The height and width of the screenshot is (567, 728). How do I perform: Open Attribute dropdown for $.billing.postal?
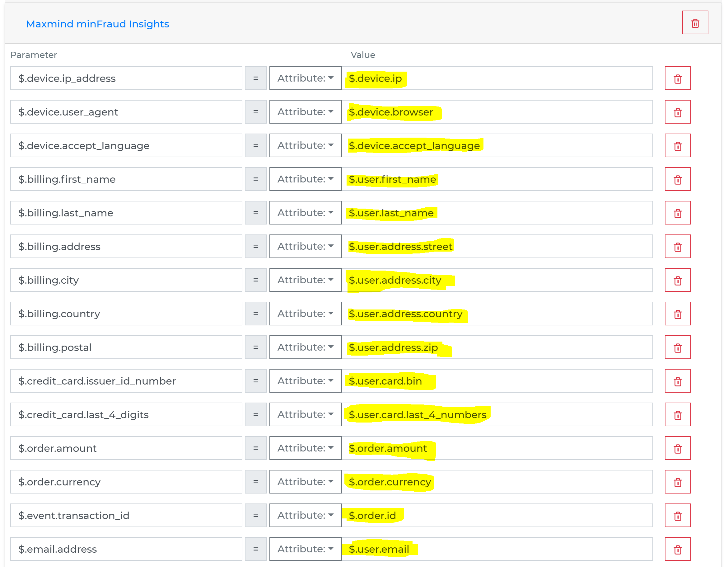coord(305,347)
